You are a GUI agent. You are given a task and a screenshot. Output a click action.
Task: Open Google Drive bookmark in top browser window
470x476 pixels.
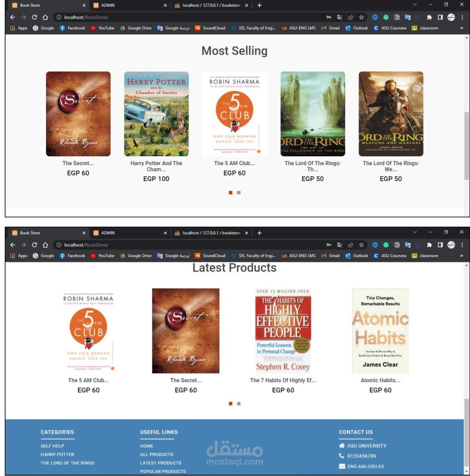(x=136, y=28)
